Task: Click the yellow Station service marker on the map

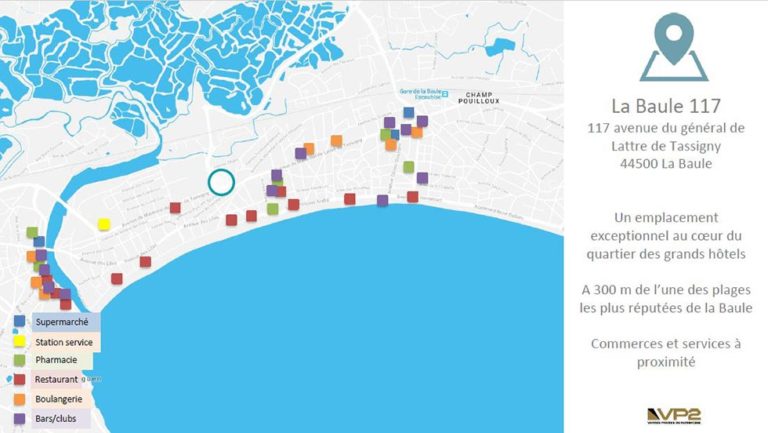Action: tap(104, 224)
